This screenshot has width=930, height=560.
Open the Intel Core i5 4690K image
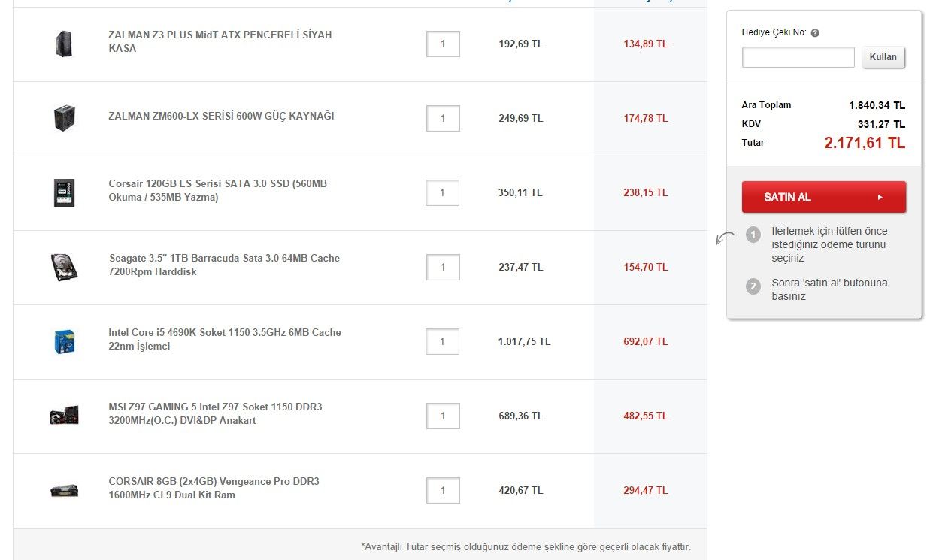(64, 341)
